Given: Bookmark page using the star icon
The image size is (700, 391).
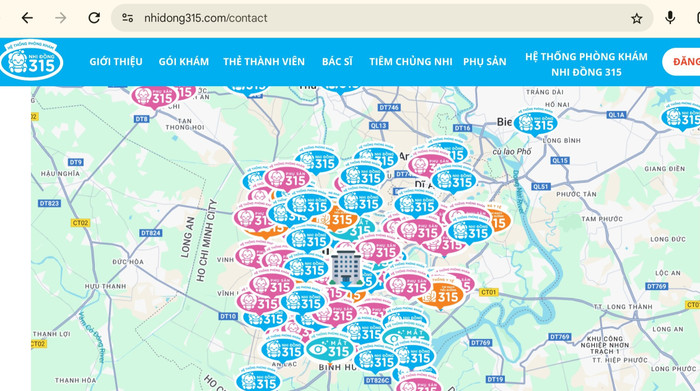Looking at the screenshot, I should click(x=637, y=18).
